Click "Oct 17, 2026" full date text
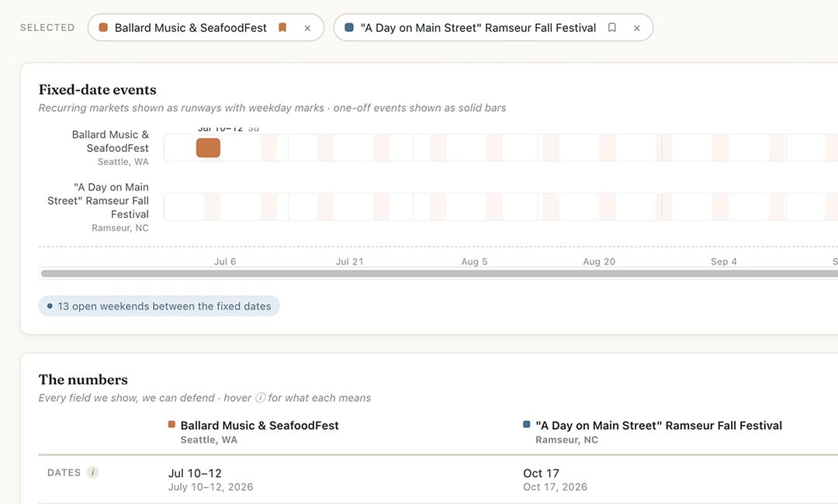The height and width of the screenshot is (504, 838). [x=556, y=487]
